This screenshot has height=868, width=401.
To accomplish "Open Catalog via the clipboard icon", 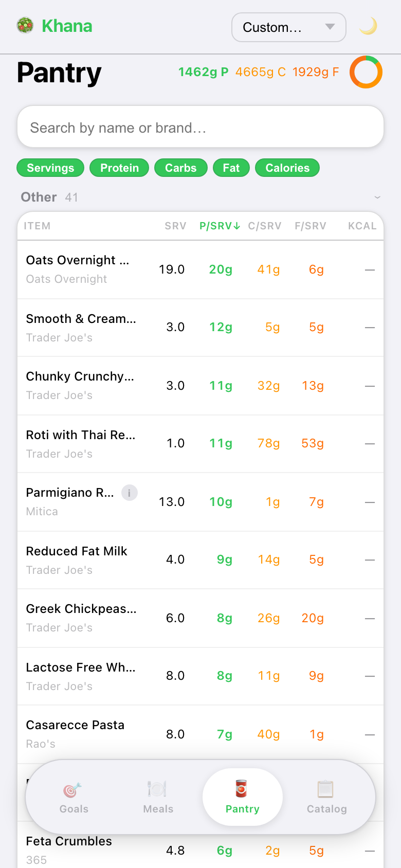I will click(326, 789).
